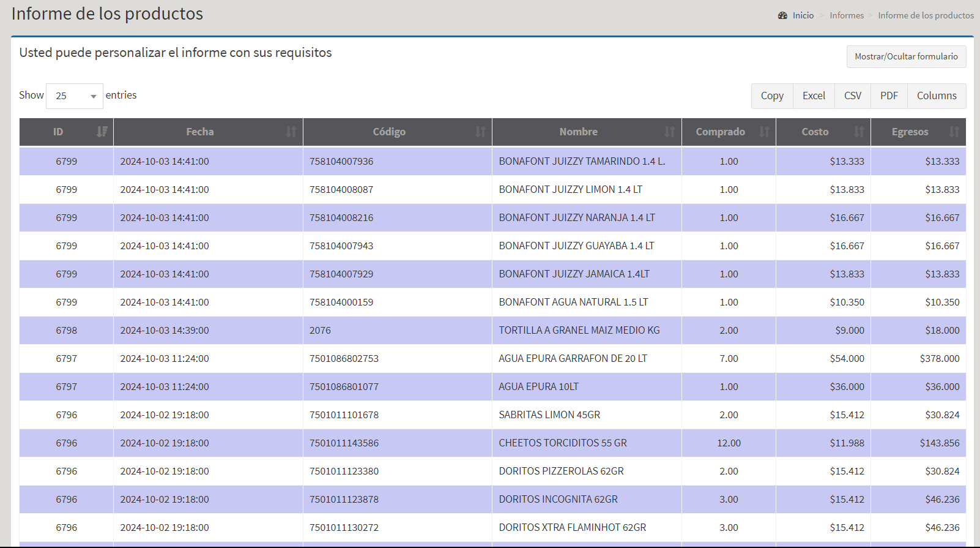Export the report as CSV
The image size is (980, 548).
852,96
